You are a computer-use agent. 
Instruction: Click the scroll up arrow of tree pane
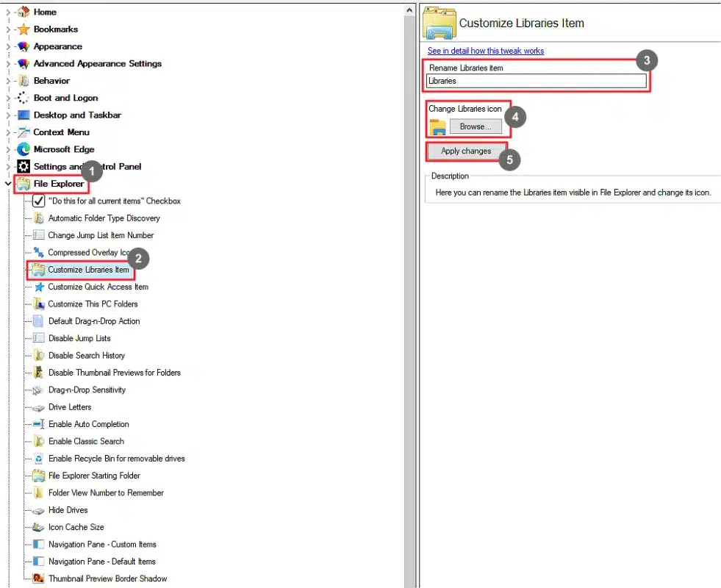click(409, 10)
